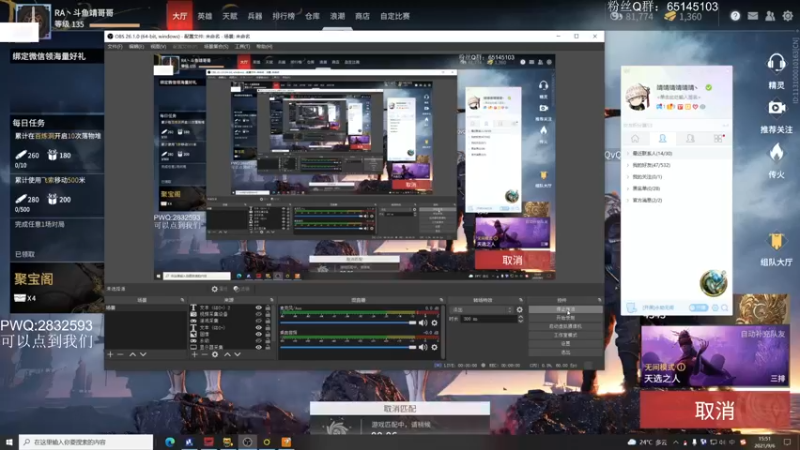Open the scene transition type dropdown
The image size is (800, 450).
(x=482, y=310)
